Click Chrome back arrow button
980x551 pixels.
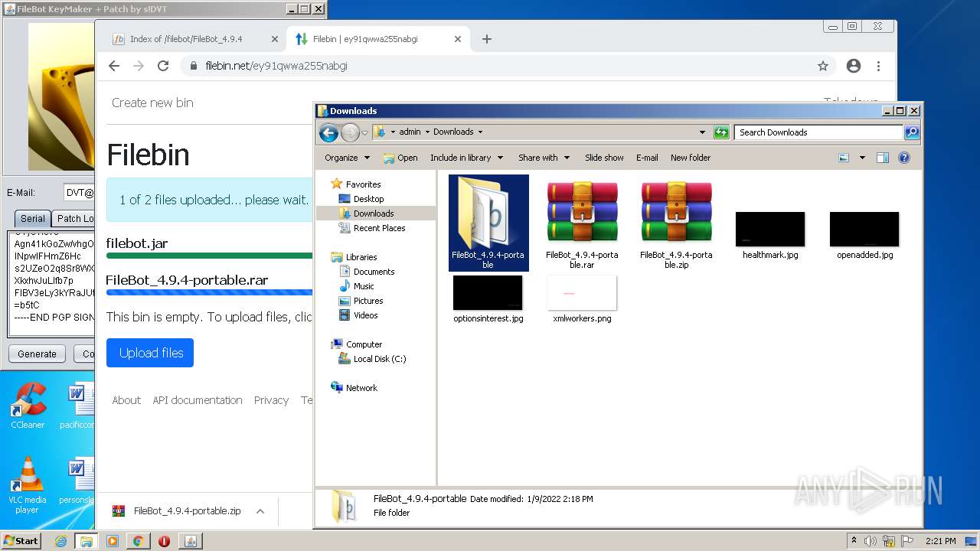(x=114, y=66)
